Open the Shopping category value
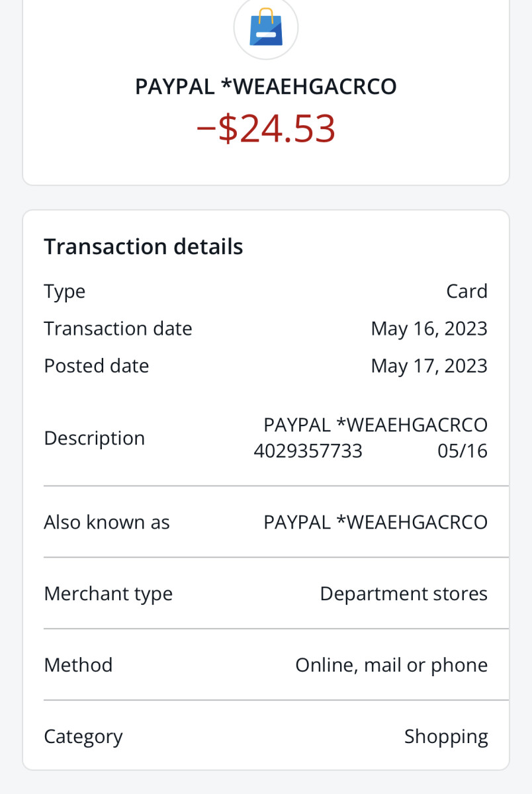The height and width of the screenshot is (794, 532). (x=446, y=736)
